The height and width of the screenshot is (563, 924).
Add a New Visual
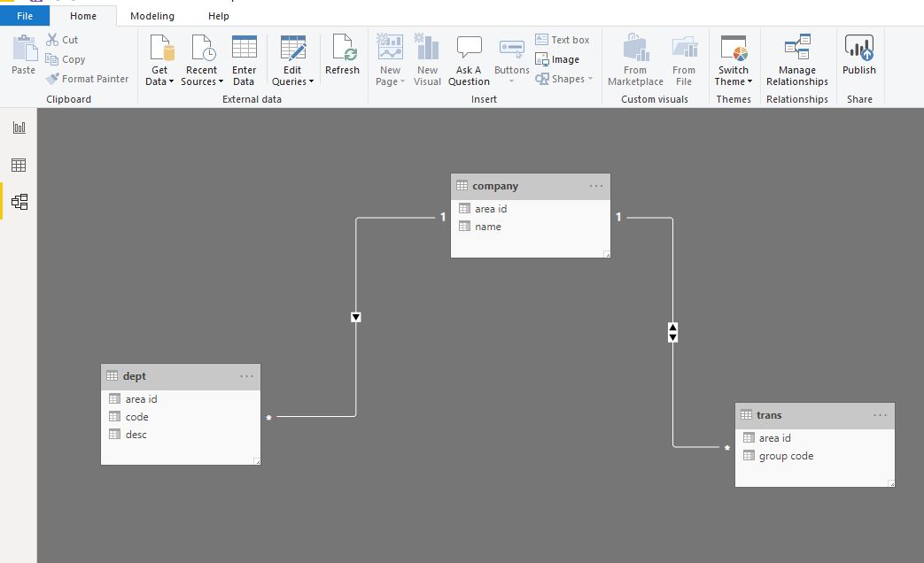click(x=427, y=60)
